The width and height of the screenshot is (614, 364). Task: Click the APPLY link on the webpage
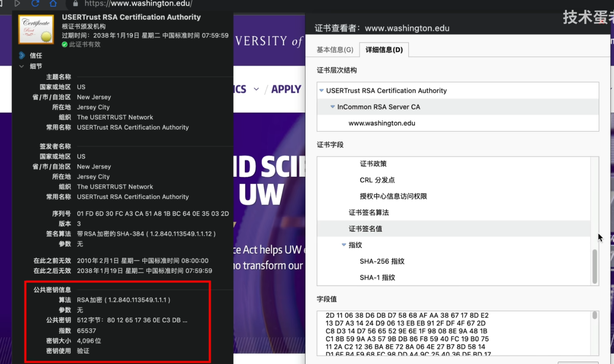point(286,89)
